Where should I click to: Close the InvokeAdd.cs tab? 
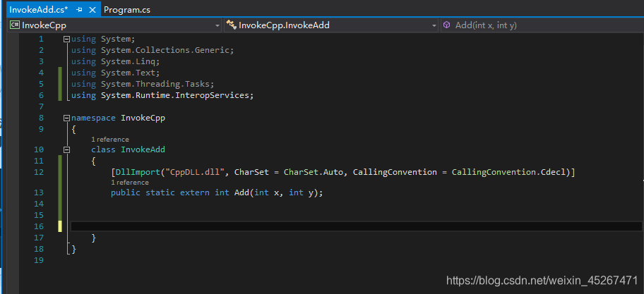93,10
